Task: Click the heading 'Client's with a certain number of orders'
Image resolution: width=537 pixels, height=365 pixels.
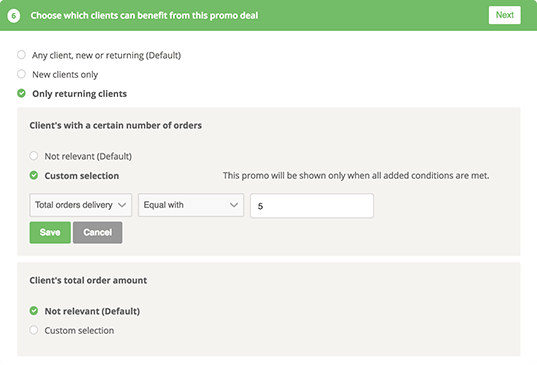Action: pyautogui.click(x=115, y=125)
